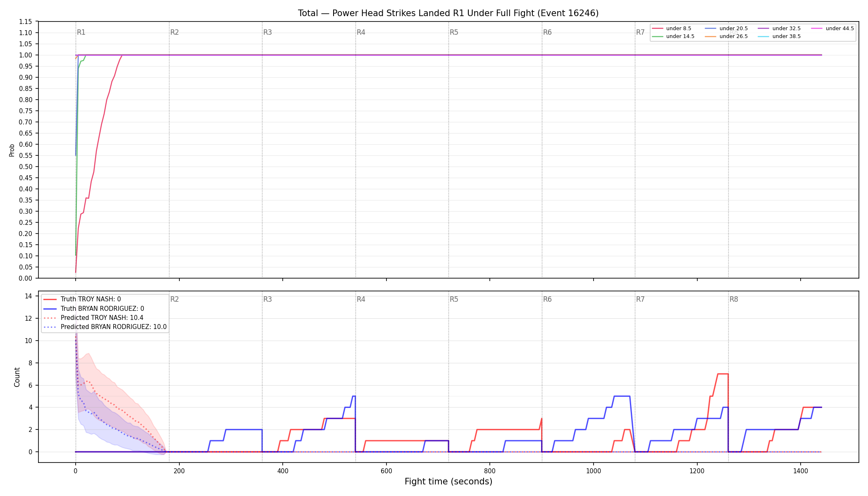Click the R2 round label in the bottom chart

[174, 299]
